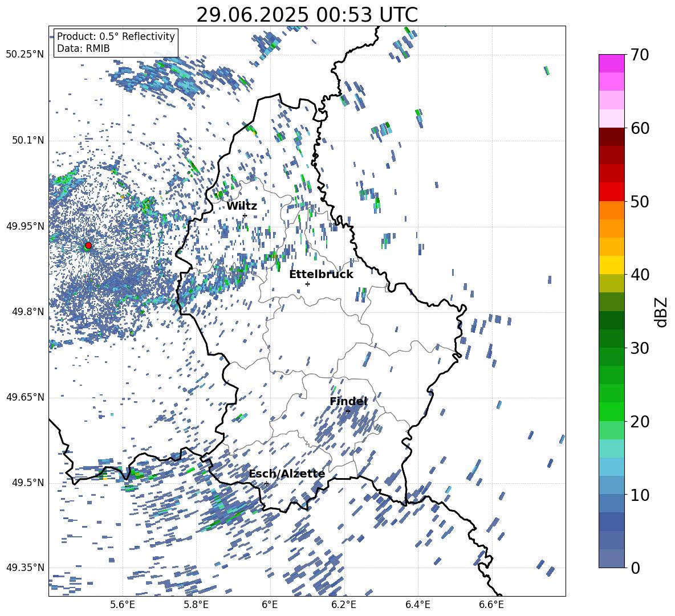Click the 0 tick on the colorbar

[x=635, y=568]
